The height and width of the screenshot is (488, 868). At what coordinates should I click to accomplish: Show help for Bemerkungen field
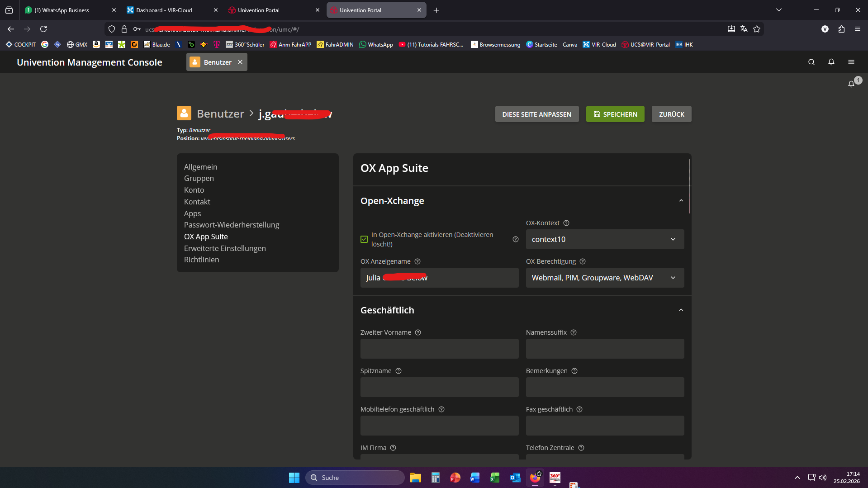pyautogui.click(x=574, y=371)
